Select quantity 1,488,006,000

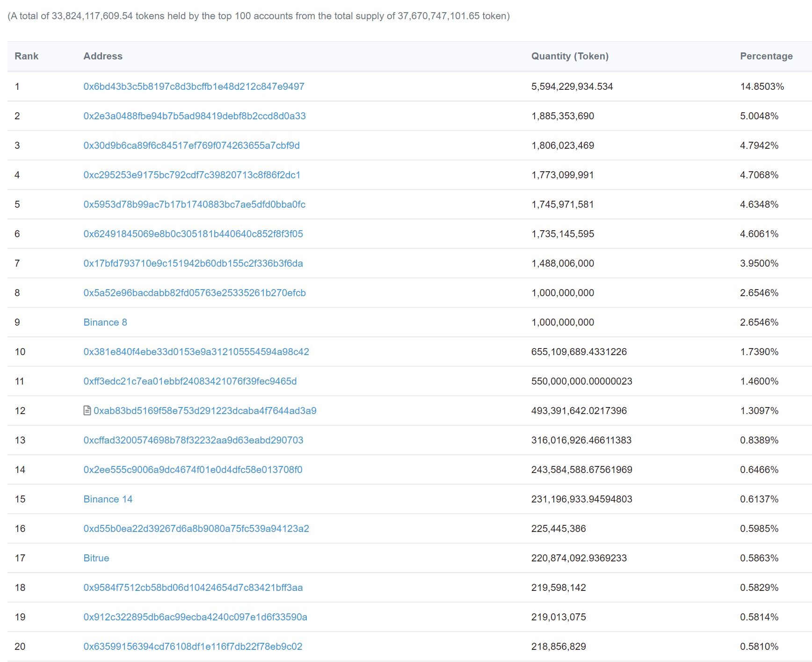pos(563,263)
